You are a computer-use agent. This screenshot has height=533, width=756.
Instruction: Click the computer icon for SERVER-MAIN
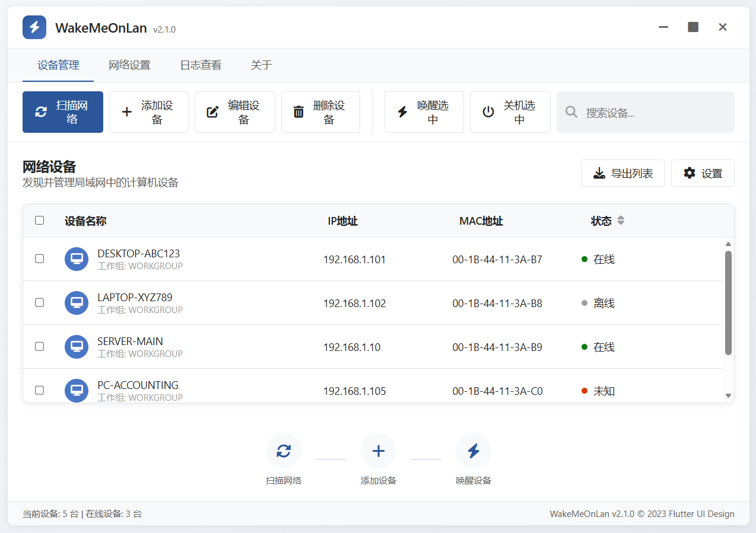click(x=77, y=347)
